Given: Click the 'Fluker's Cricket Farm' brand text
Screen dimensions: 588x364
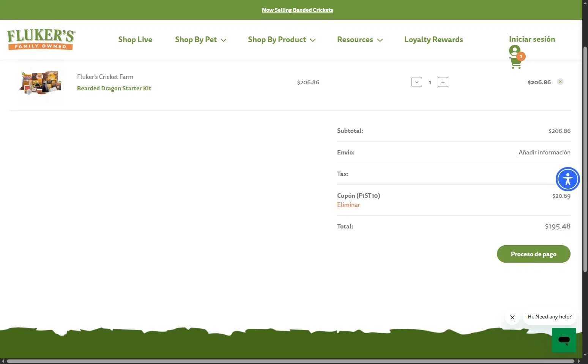Looking at the screenshot, I should [x=105, y=77].
